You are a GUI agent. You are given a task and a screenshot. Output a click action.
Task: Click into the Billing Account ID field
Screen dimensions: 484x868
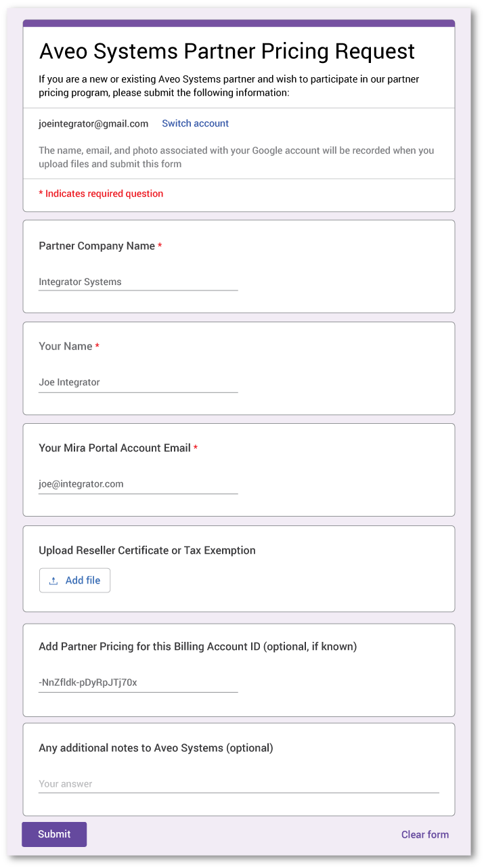pyautogui.click(x=138, y=682)
